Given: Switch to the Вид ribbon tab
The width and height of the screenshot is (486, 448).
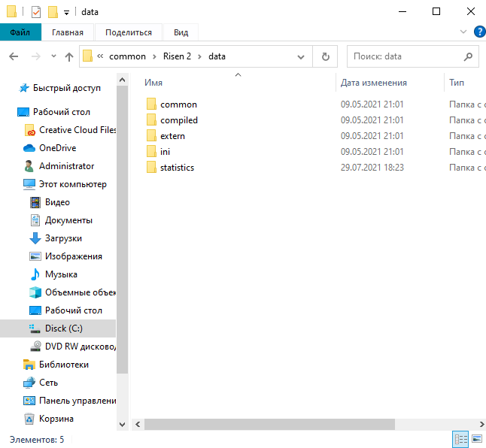Looking at the screenshot, I should tap(181, 32).
